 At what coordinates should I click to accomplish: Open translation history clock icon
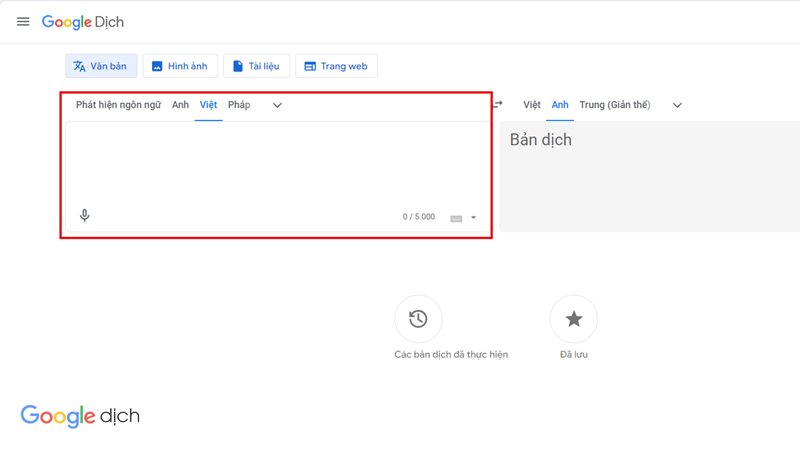coord(418,319)
